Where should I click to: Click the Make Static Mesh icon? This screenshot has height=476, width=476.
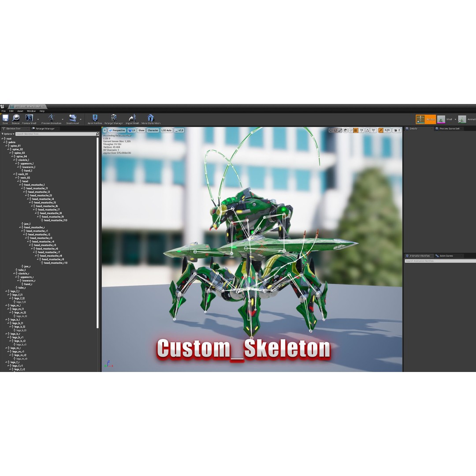(x=151, y=118)
